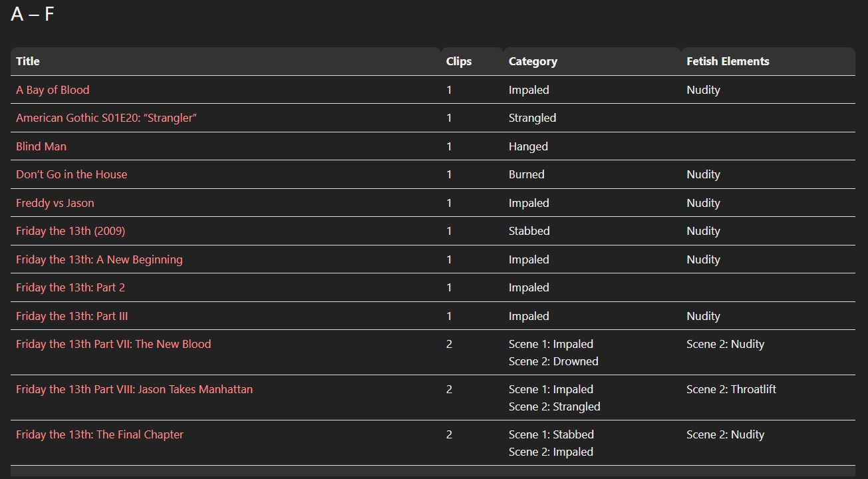Open Friday the 13th: Part III link
This screenshot has height=479, width=868.
(x=72, y=316)
